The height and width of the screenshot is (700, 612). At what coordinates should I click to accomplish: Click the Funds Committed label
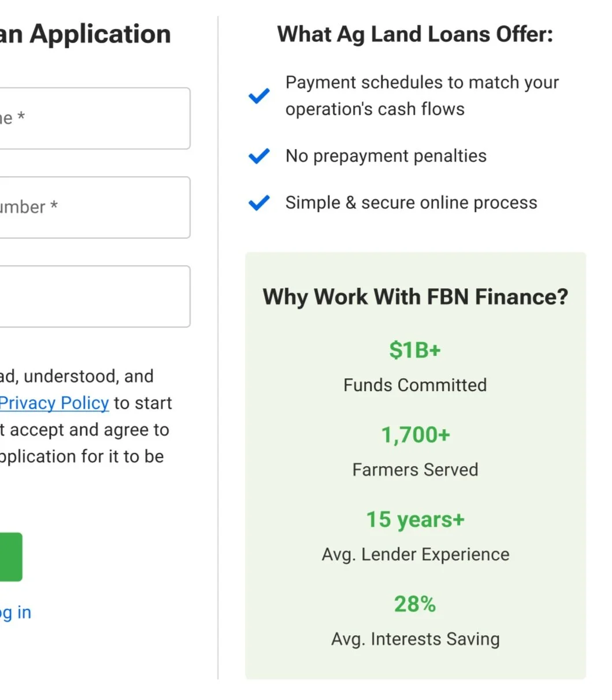tap(415, 385)
